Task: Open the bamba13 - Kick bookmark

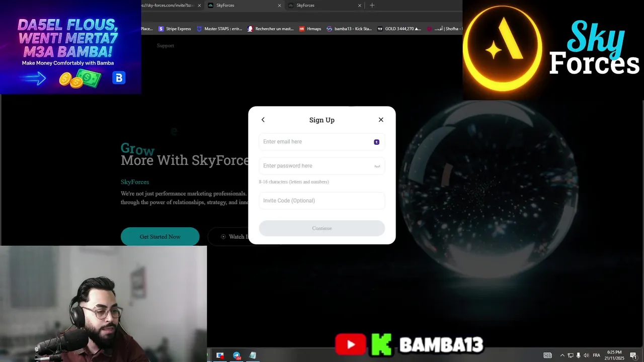Action: click(x=349, y=29)
